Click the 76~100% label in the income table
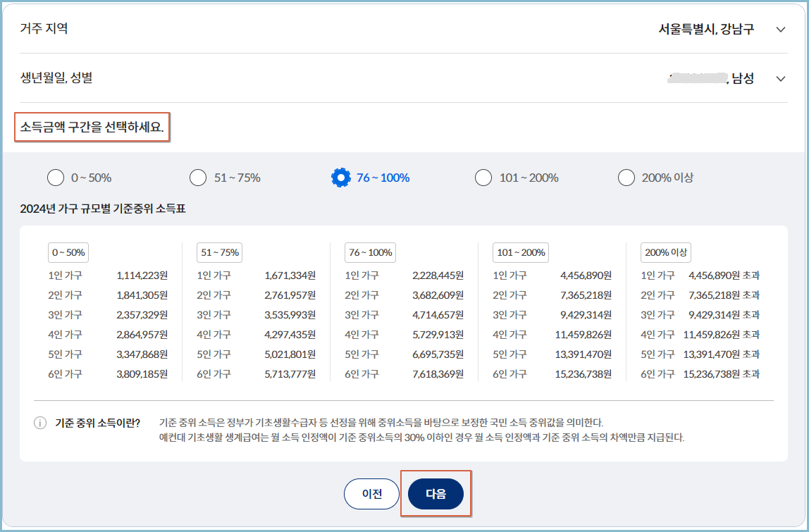The width and height of the screenshot is (809, 532). coord(371,252)
